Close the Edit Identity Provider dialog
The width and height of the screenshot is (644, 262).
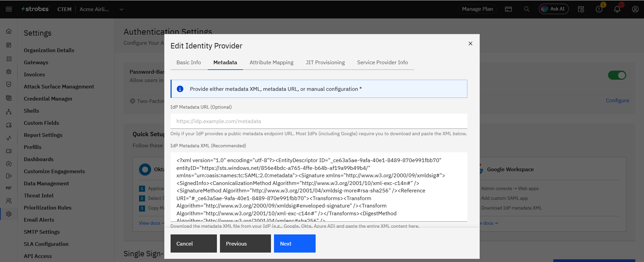[470, 43]
